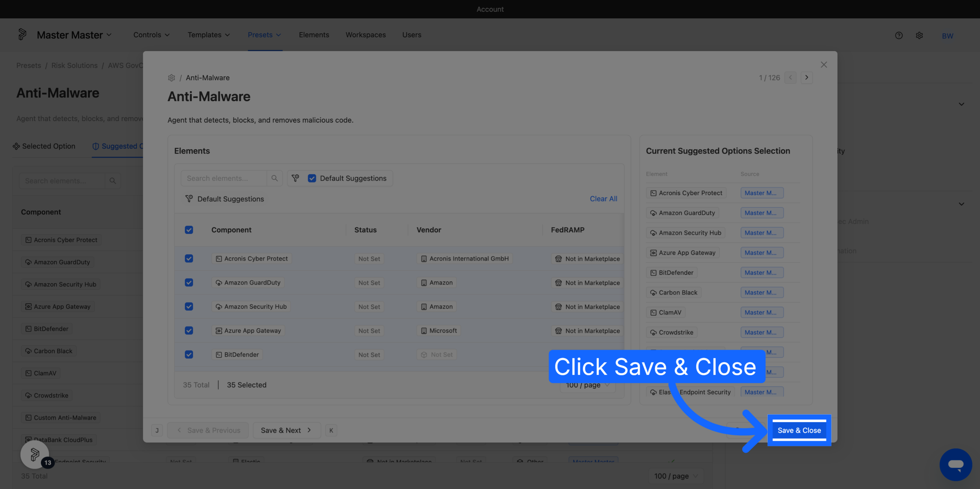Image resolution: width=980 pixels, height=489 pixels.
Task: Click Save & Close button
Action: [x=799, y=430]
